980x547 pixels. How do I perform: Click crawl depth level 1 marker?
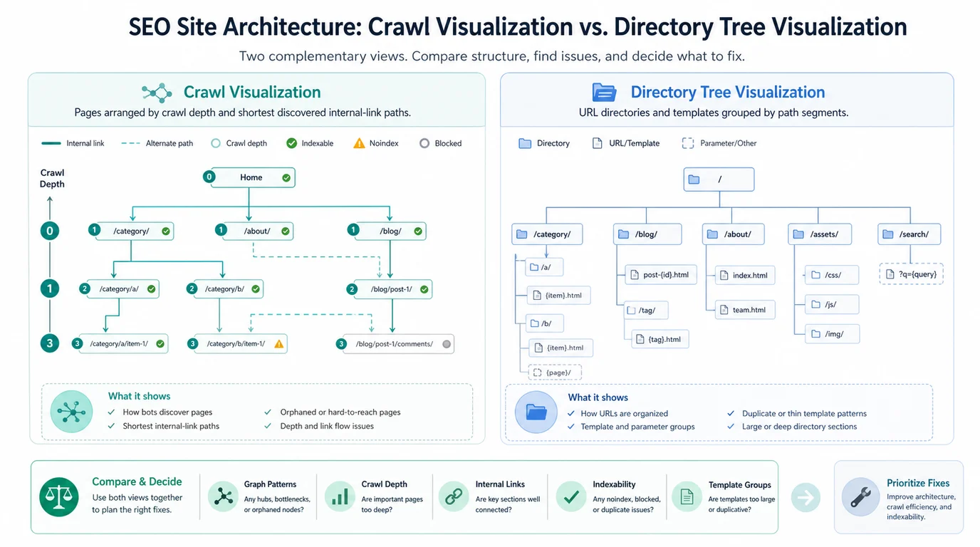pyautogui.click(x=49, y=288)
